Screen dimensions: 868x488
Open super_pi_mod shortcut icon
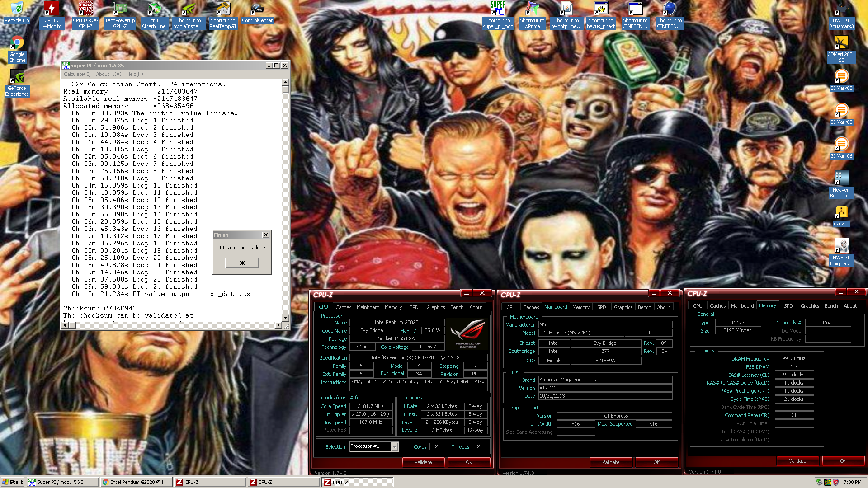click(498, 15)
